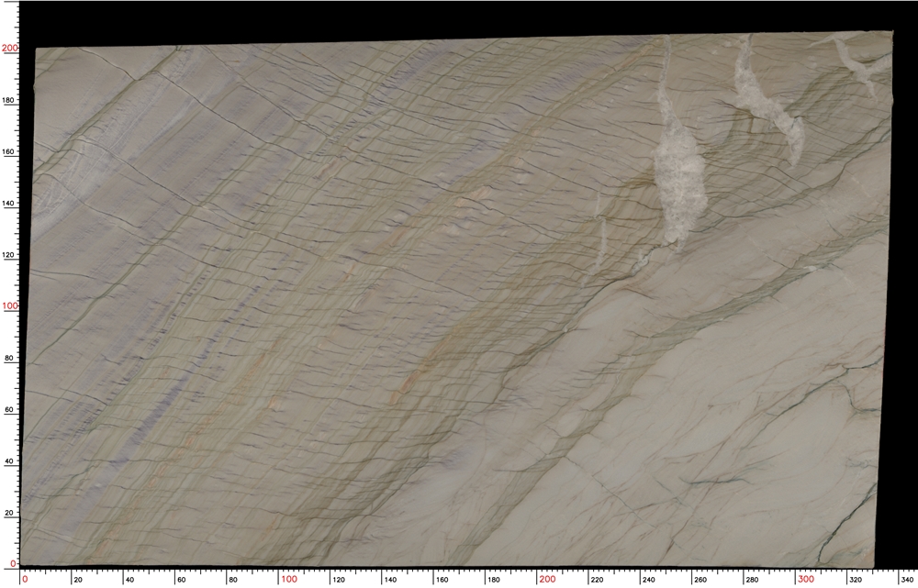Click the 140 label on the vertical ruler
The height and width of the screenshot is (588, 918).
(x=9, y=203)
